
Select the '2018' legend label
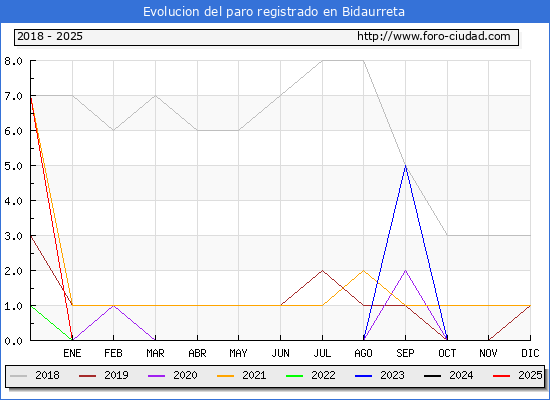[x=47, y=375]
